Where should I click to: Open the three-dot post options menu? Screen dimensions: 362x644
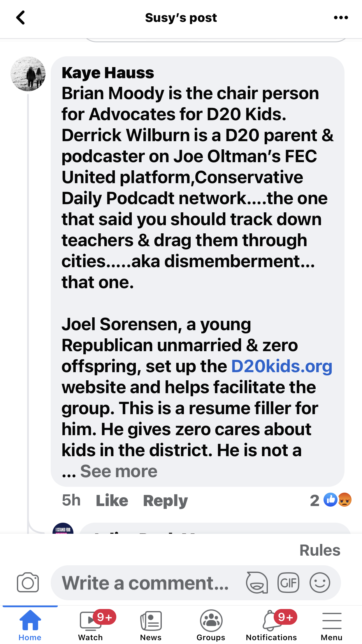pyautogui.click(x=341, y=18)
